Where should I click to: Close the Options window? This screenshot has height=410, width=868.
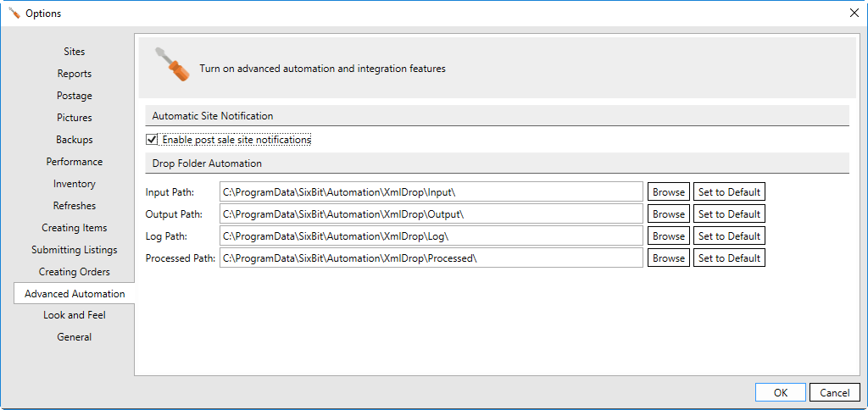tap(854, 14)
